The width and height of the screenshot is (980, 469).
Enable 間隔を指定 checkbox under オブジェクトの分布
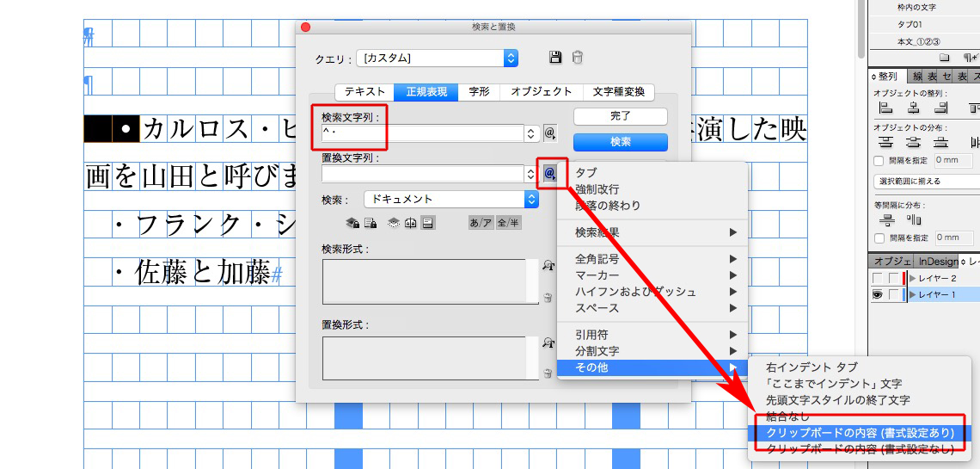(879, 161)
